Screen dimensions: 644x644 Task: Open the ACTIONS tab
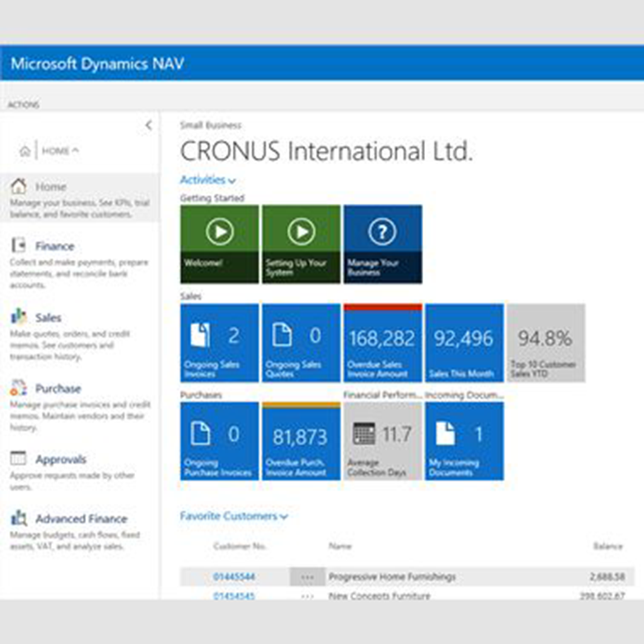click(23, 105)
